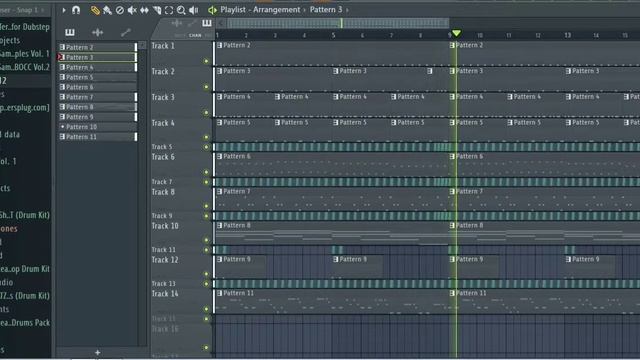Viewport: 640px width, 360px height.
Task: Open the playlist options menu arrow
Action: tap(64, 10)
